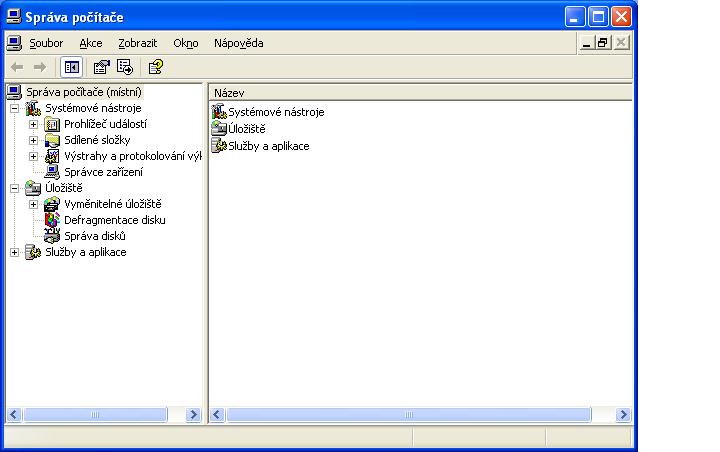Screen dimensions: 720x452
Task: Select Úložiště label in tree
Action: 64,188
